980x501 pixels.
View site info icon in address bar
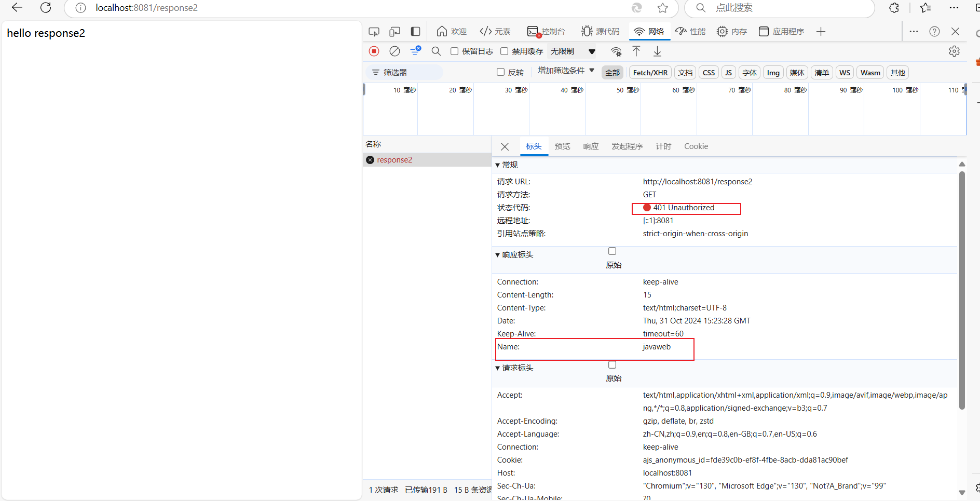point(80,8)
